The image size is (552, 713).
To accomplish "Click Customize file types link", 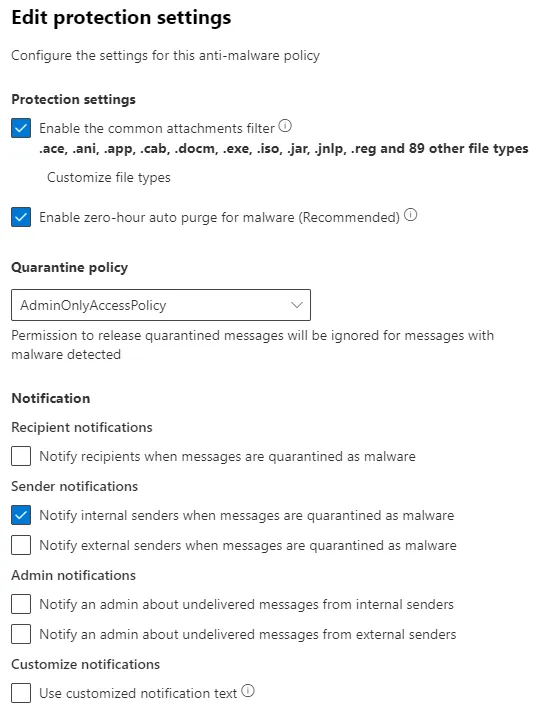I will coord(109,177).
